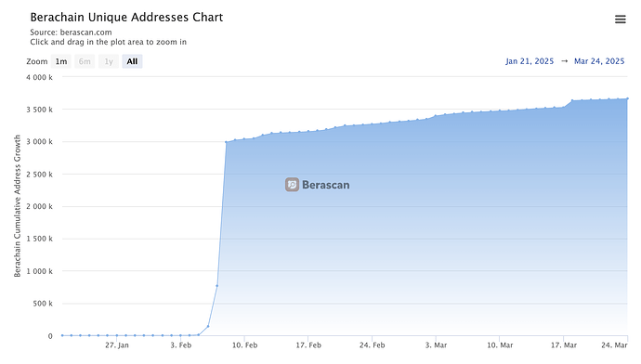Viewport: 641px width, 364px height.
Task: Click the data point near 3 000 k peak
Action: [x=226, y=142]
